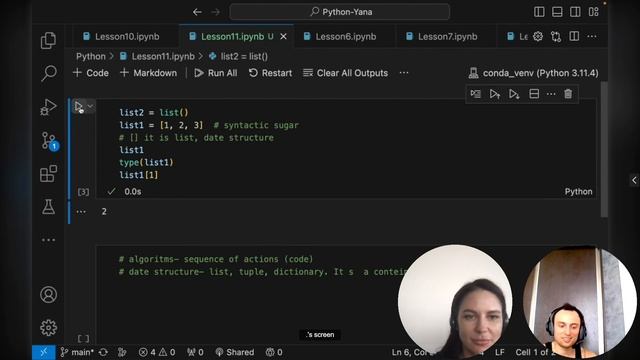Open notebook settings gear in editor toolbar
The image size is (640, 360).
[x=538, y=37]
